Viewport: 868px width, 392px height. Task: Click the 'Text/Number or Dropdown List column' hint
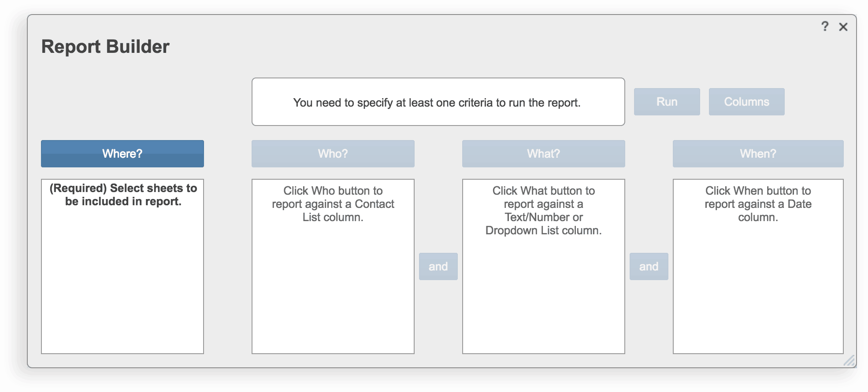coord(543,224)
